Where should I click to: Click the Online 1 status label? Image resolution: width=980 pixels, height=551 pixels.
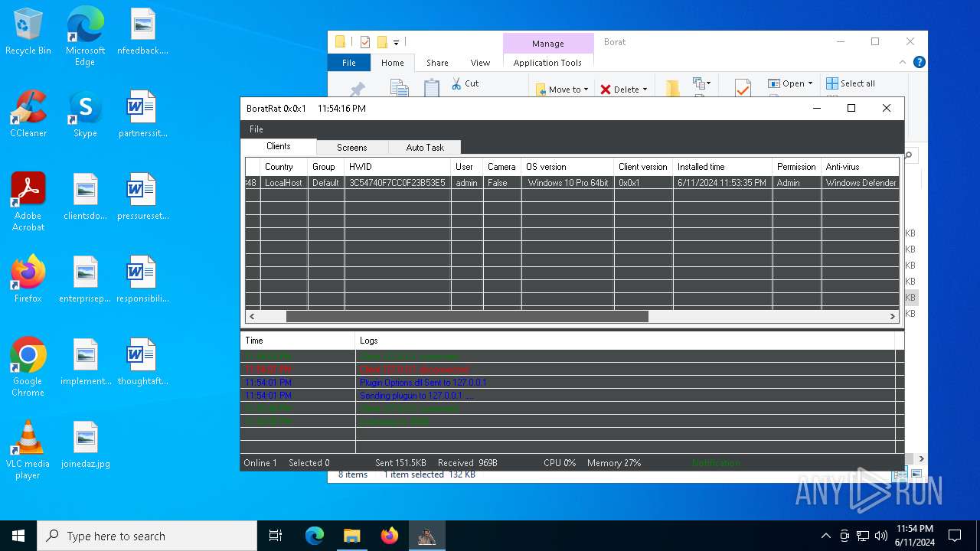[x=260, y=463]
